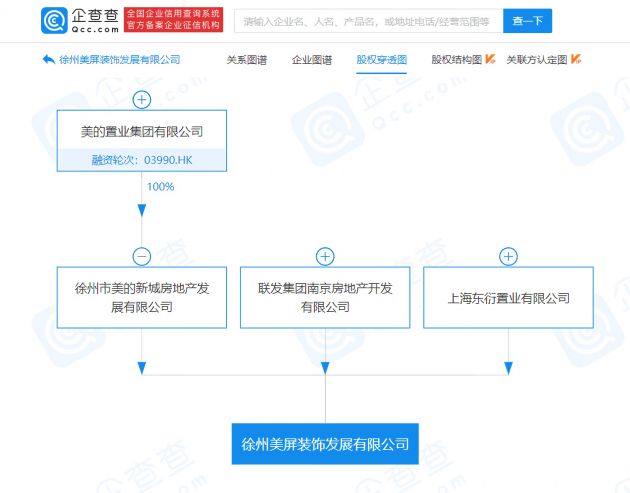Image resolution: width=630 pixels, height=493 pixels.
Task: Go back via 徐州美屏装饰发展有限公司 link
Action: (120, 60)
